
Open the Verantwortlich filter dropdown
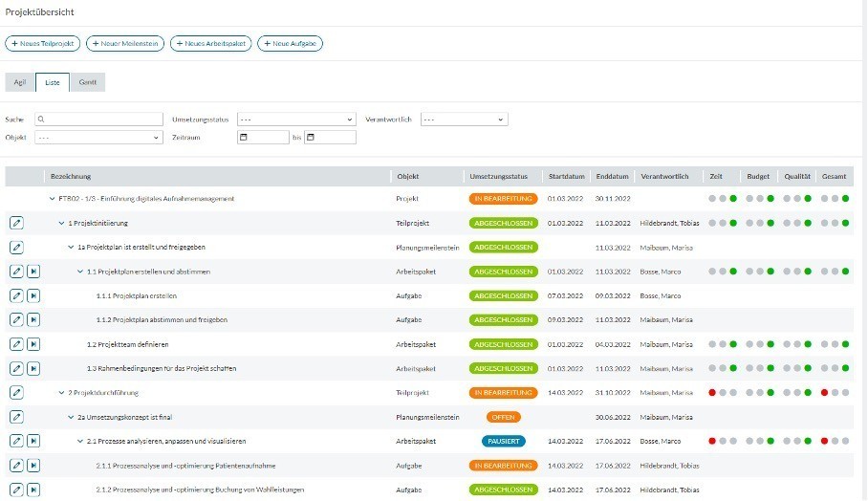click(464, 119)
